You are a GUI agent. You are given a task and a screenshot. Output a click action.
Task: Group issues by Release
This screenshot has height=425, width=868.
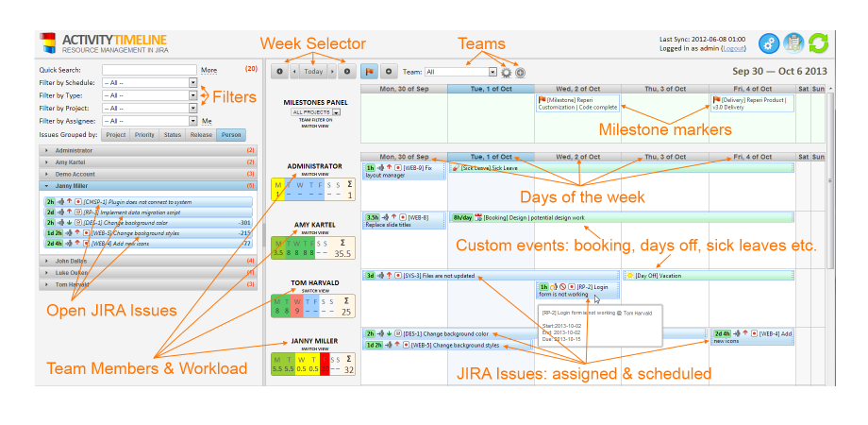[x=201, y=135]
